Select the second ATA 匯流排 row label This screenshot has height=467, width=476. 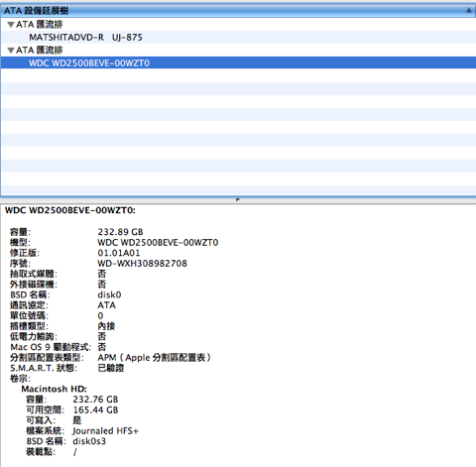(40, 51)
